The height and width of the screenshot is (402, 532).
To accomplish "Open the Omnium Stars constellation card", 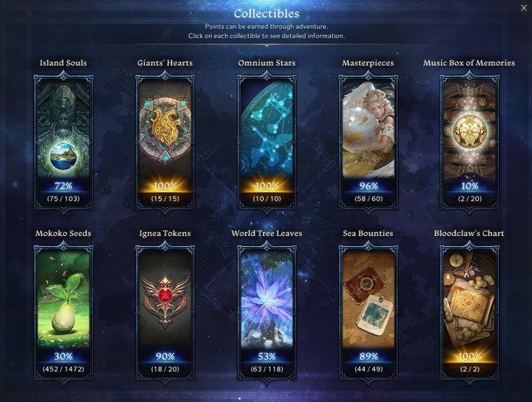I will tap(267, 143).
